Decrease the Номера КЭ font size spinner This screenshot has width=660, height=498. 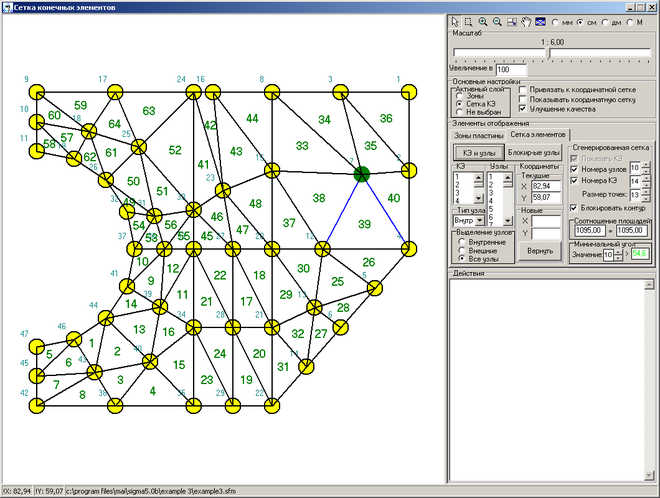(x=646, y=185)
